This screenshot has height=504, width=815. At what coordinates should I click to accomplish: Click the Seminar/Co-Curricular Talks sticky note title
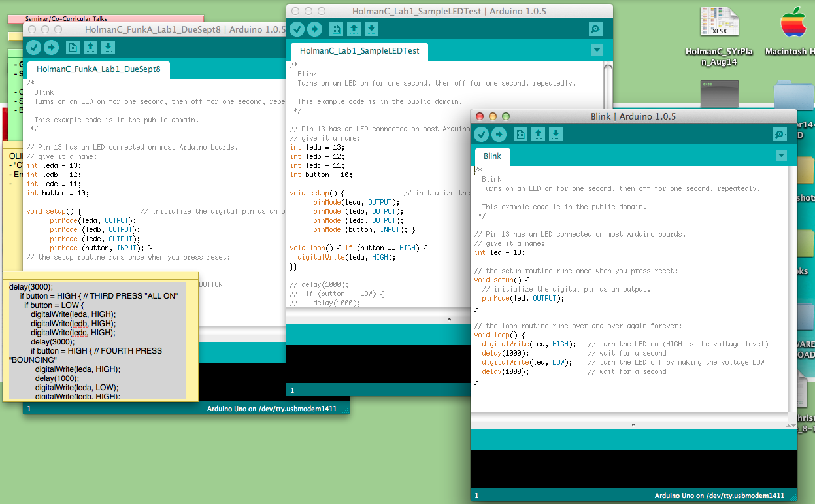[66, 19]
